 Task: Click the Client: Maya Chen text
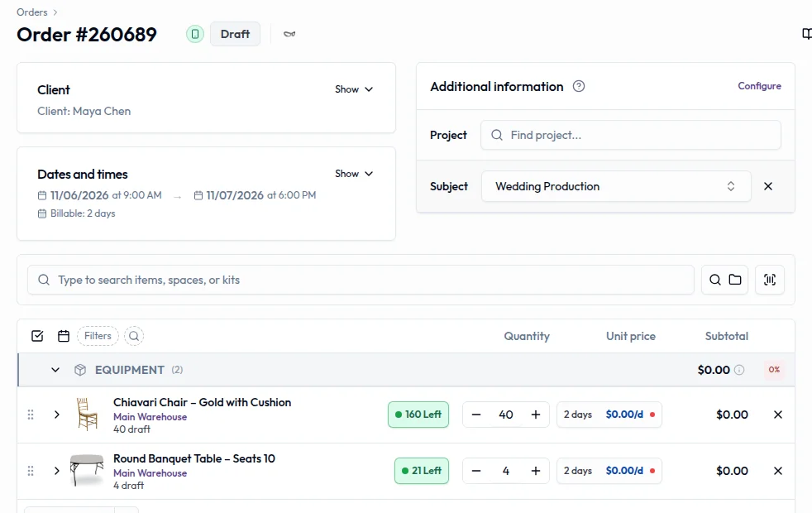point(84,112)
